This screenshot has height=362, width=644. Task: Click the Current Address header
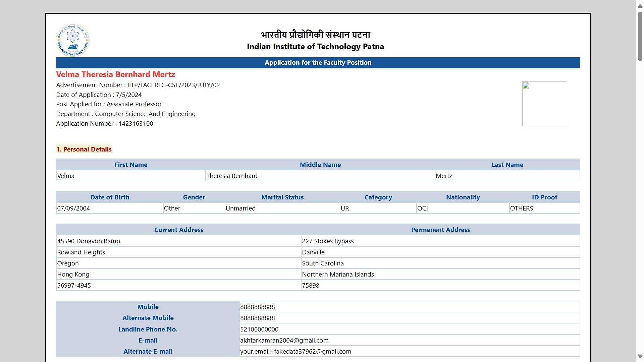tap(178, 230)
